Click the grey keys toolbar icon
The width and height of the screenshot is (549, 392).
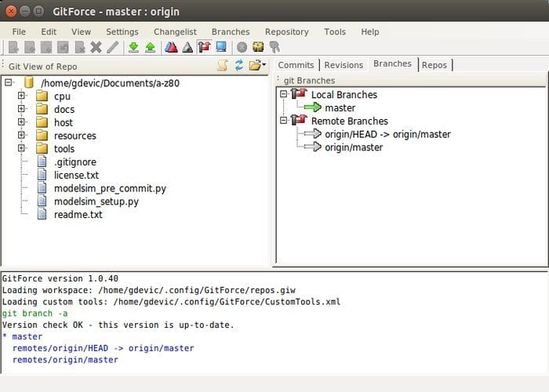tap(274, 47)
